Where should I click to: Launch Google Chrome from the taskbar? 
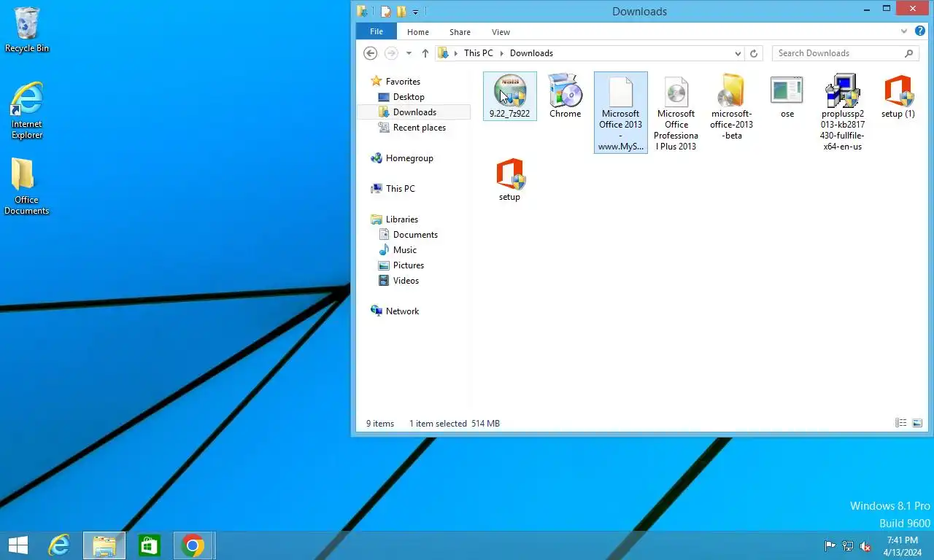tap(193, 545)
